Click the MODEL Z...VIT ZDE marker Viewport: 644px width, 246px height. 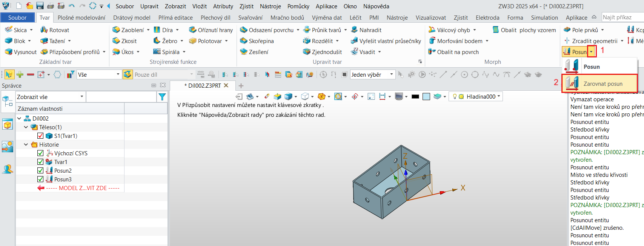pyautogui.click(x=79, y=188)
